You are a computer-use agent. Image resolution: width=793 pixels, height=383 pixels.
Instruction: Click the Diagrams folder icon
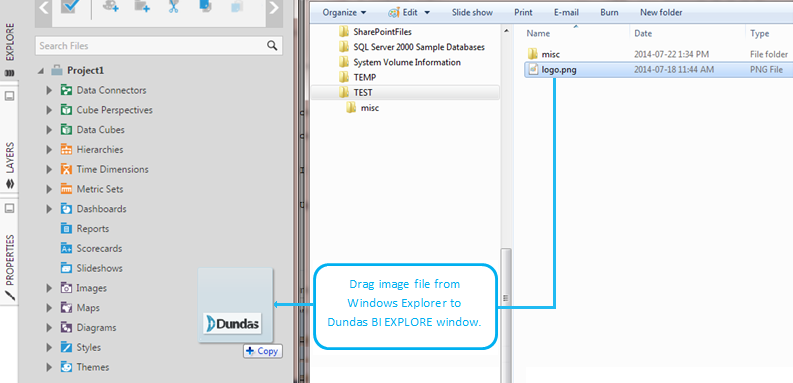coord(66,327)
